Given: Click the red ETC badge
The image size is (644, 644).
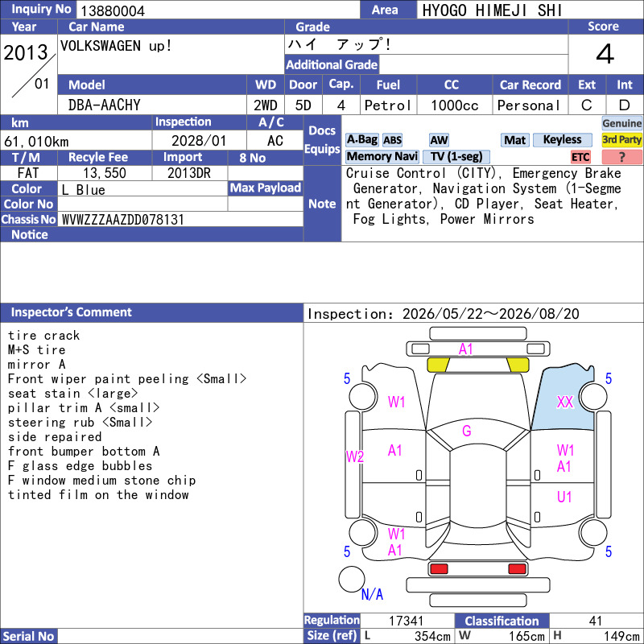Looking at the screenshot, I should pos(580,157).
